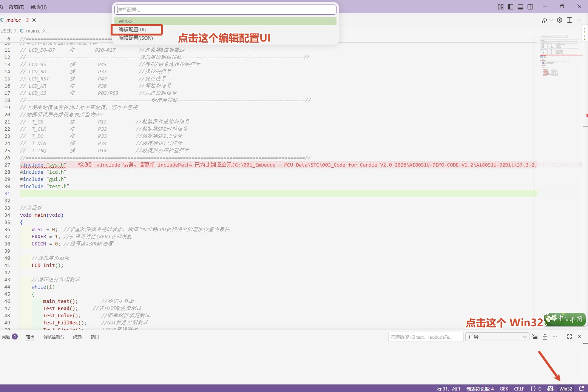Image resolution: width=588 pixels, height=392 pixels.
Task: Click 制表符长度: 4 indentation setting
Action: click(480, 389)
